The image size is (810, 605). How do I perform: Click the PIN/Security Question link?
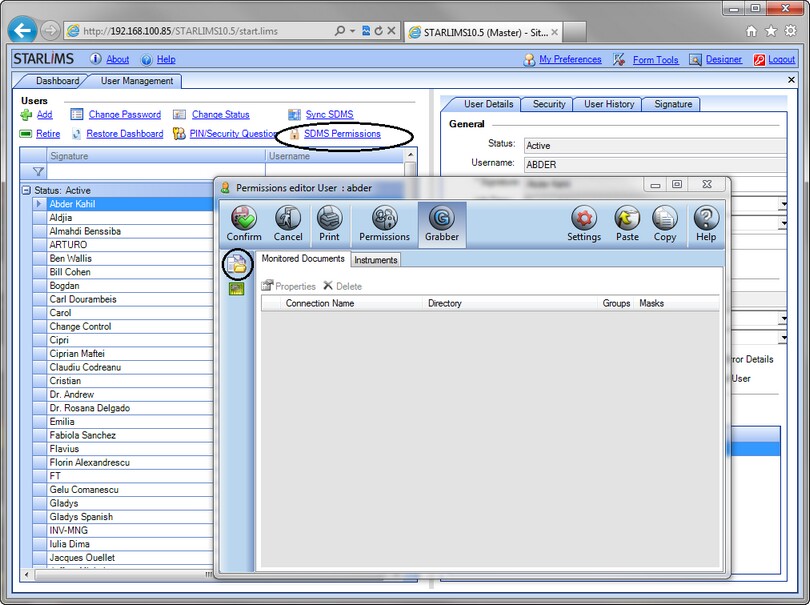coord(233,134)
